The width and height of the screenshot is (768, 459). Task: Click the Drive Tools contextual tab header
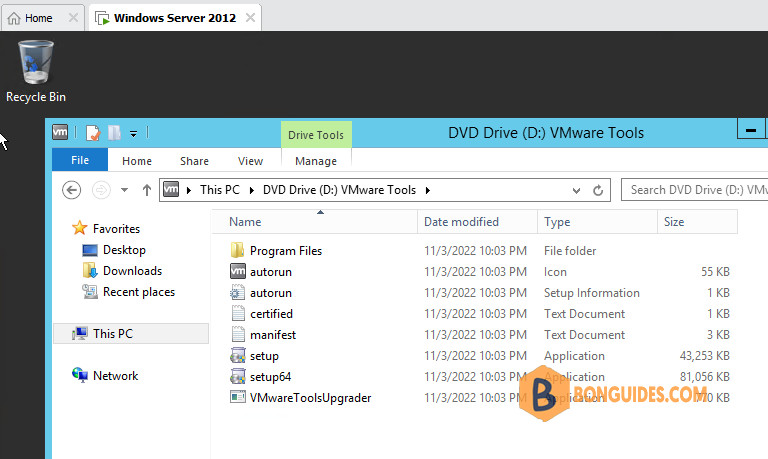[x=316, y=135]
